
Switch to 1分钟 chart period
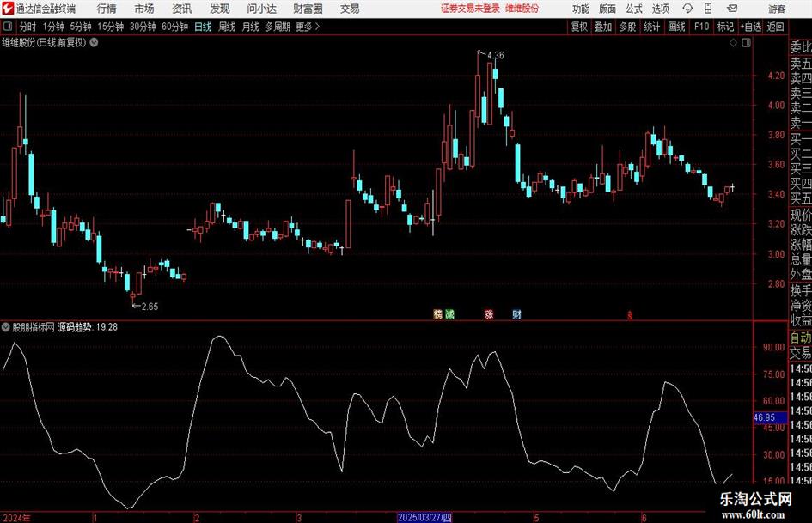[52, 27]
